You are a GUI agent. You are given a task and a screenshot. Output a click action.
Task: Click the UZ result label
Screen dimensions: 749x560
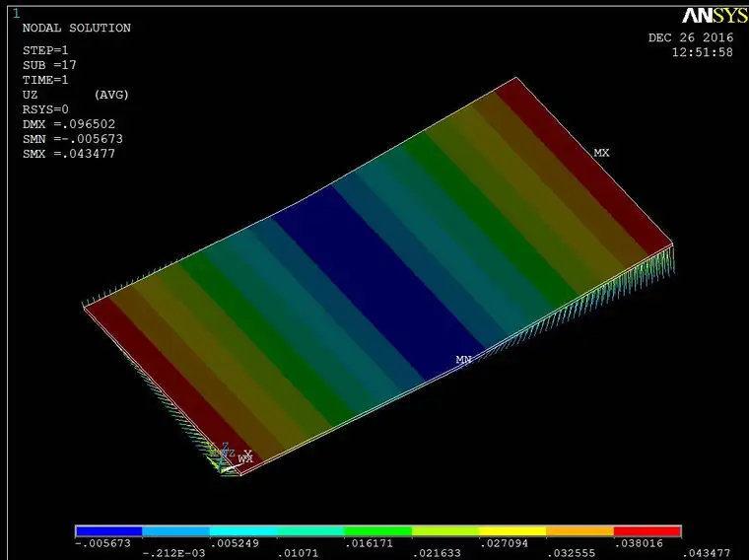(30, 95)
